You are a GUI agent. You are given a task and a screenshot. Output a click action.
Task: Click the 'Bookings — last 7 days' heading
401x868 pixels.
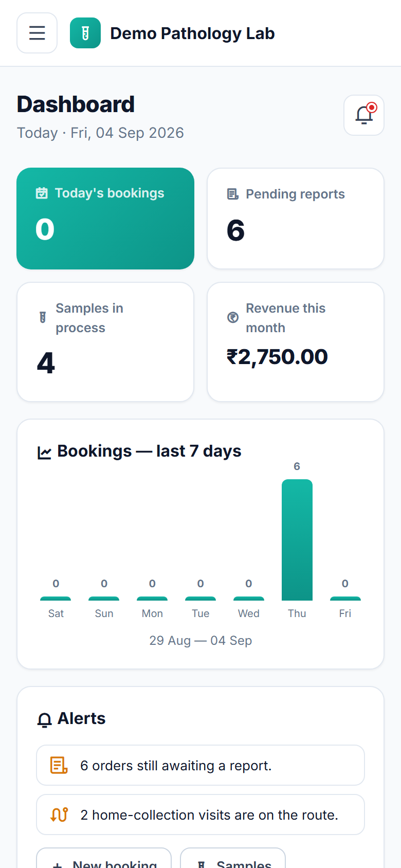(x=149, y=451)
